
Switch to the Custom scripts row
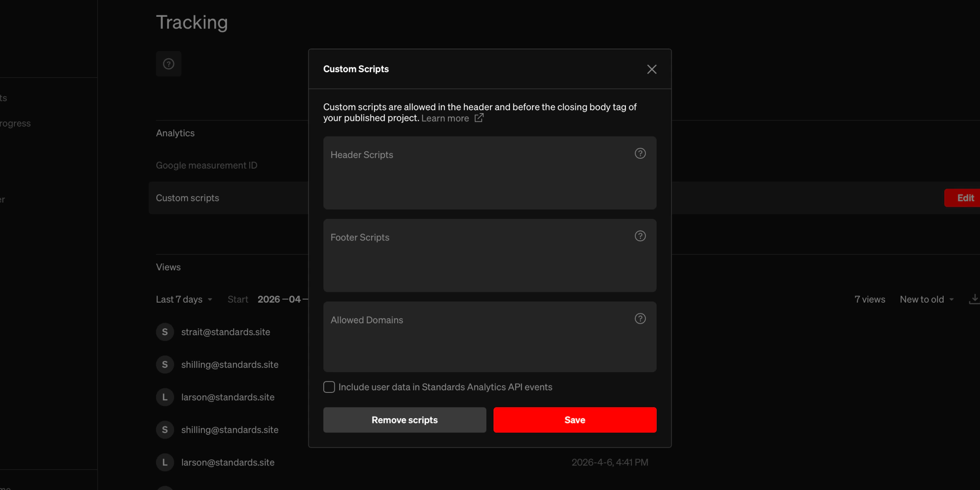point(187,198)
